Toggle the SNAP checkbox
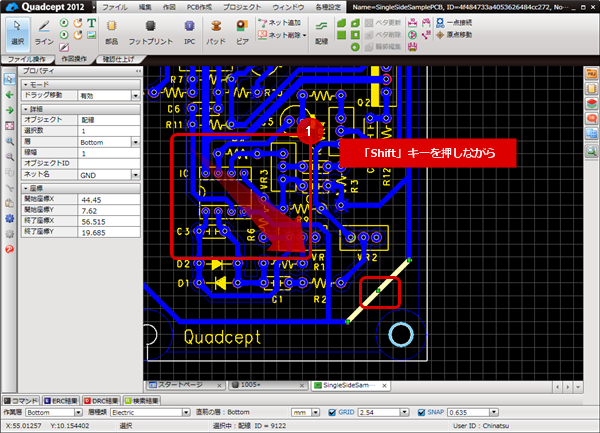The height and width of the screenshot is (433, 600). (x=421, y=412)
